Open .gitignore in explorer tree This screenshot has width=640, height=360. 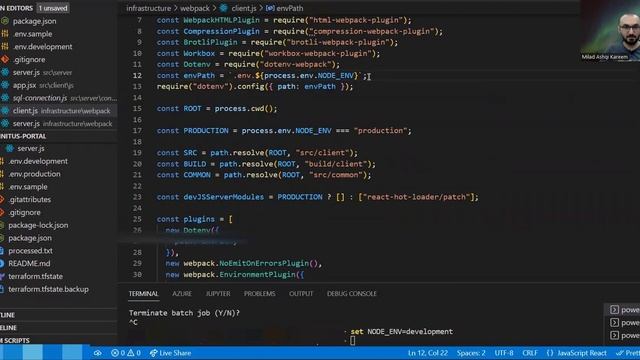click(x=24, y=212)
